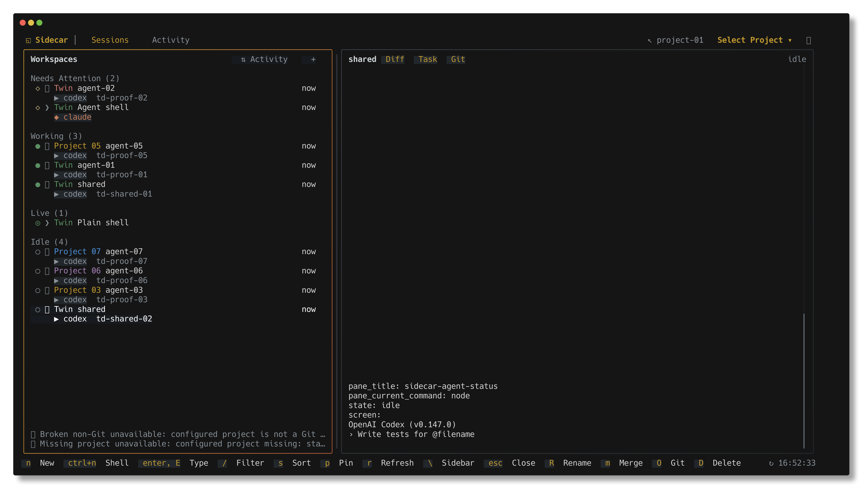Collapse the Needs Attention (2) group

[75, 78]
